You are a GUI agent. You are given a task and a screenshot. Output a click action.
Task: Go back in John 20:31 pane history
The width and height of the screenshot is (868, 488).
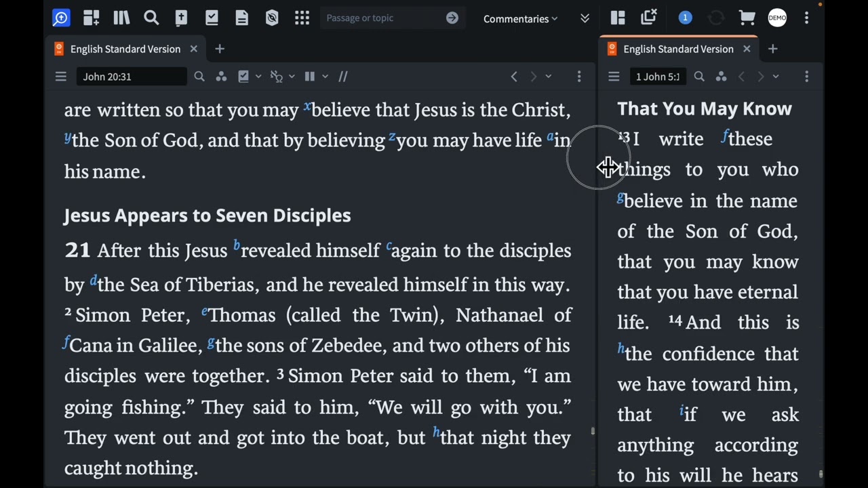(514, 77)
